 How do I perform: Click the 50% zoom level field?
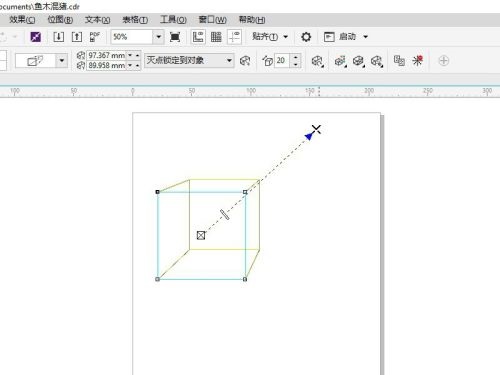click(x=132, y=37)
